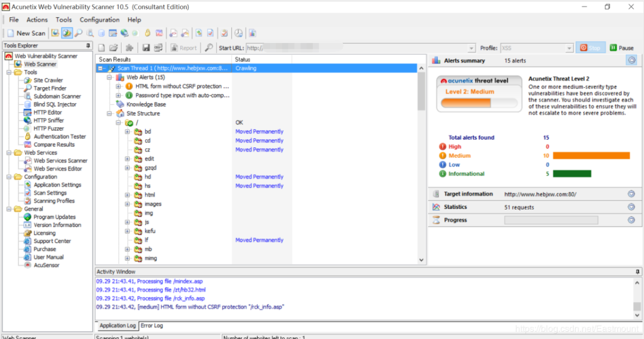Collapse Site Structure node
644x339 pixels.
pos(109,113)
